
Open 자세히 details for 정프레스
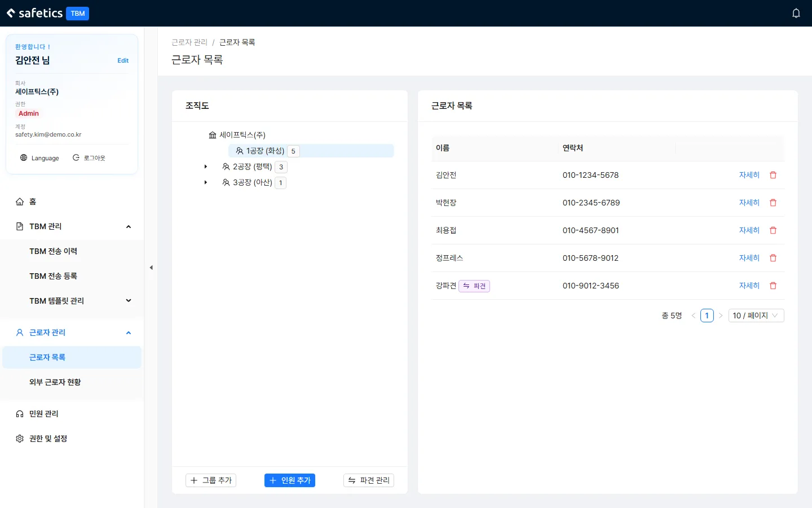[749, 258]
